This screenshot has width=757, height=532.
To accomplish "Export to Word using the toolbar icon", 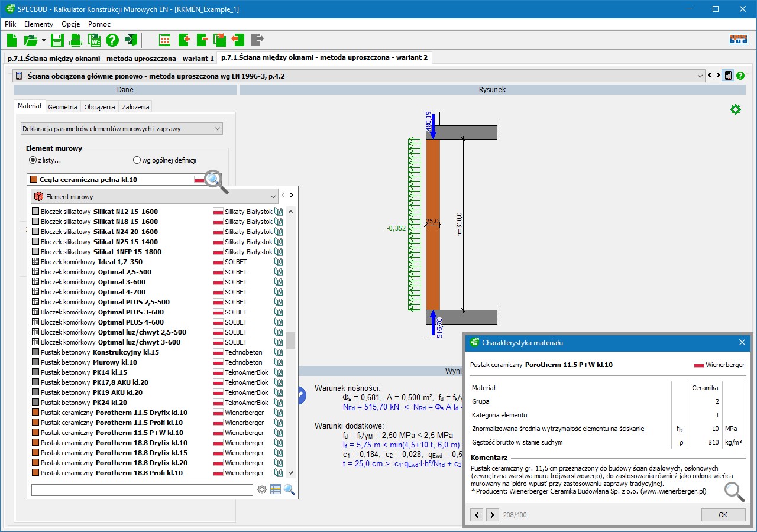I will tap(94, 40).
